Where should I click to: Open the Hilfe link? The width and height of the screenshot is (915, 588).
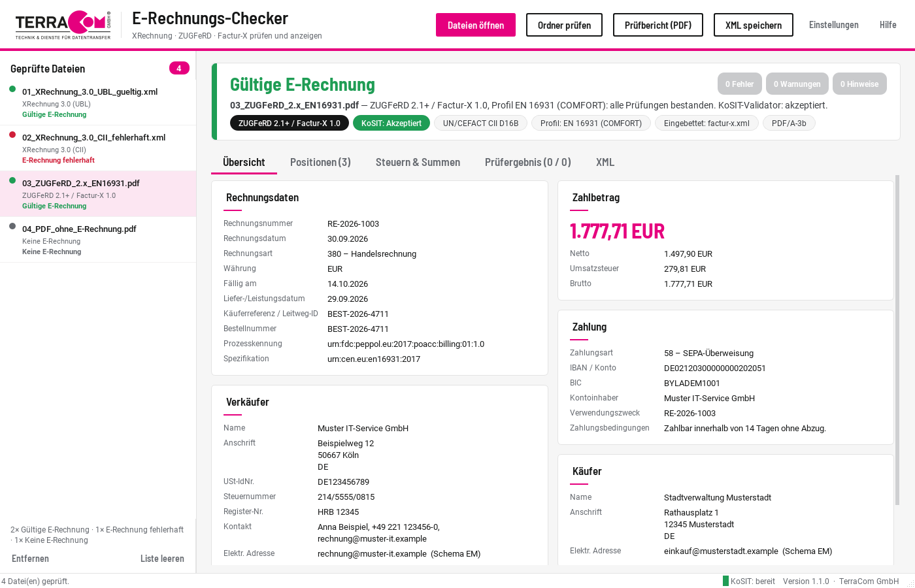[x=888, y=25]
